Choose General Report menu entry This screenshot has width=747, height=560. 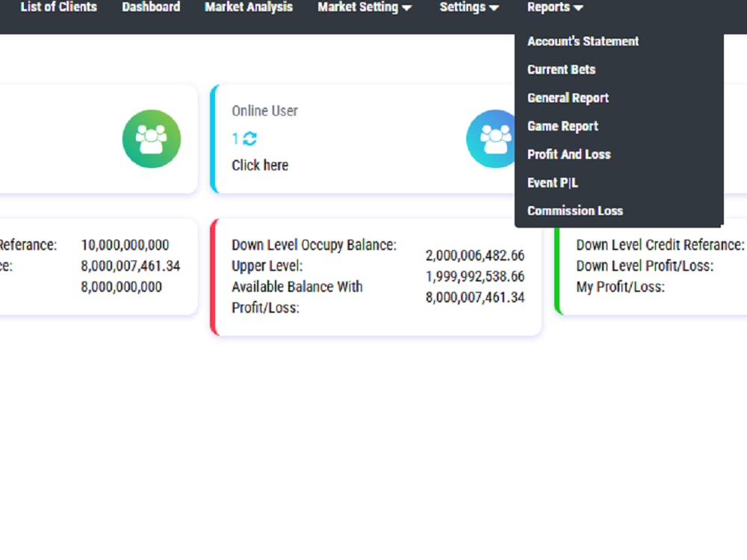(x=568, y=98)
